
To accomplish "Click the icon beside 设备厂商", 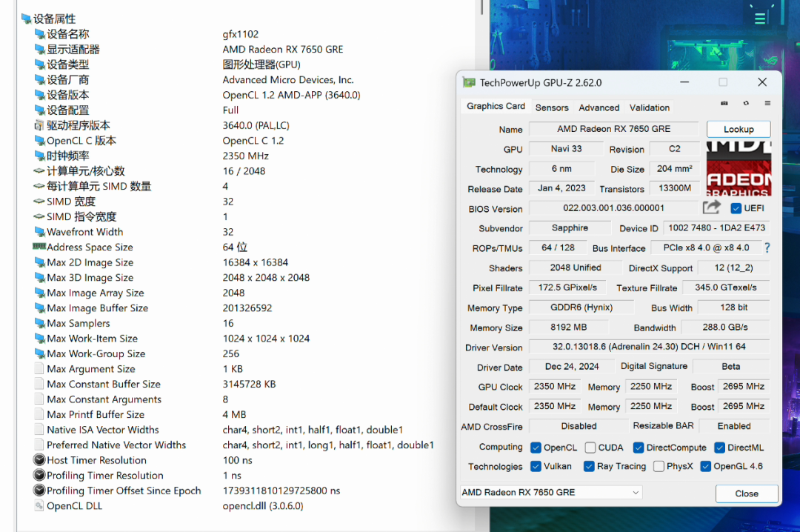I will tap(39, 79).
